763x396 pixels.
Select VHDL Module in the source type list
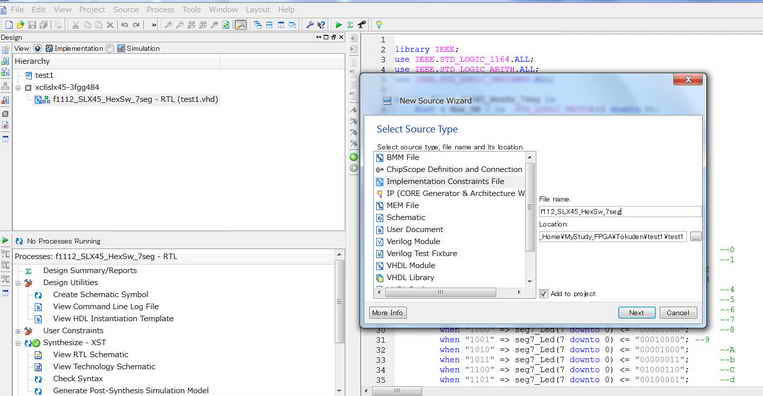pos(411,266)
